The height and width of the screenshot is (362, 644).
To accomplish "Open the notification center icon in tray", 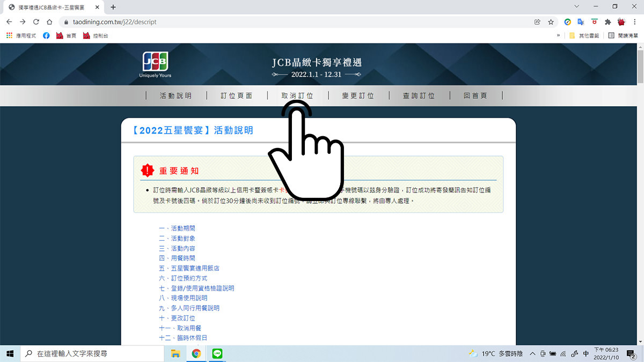I will pyautogui.click(x=631, y=353).
